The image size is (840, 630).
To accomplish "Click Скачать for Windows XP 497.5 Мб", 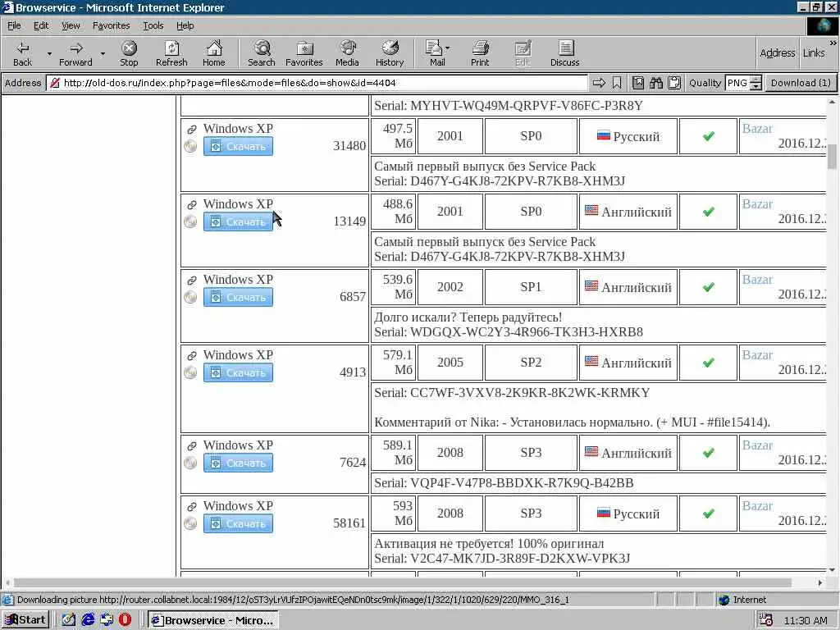I will coord(238,146).
